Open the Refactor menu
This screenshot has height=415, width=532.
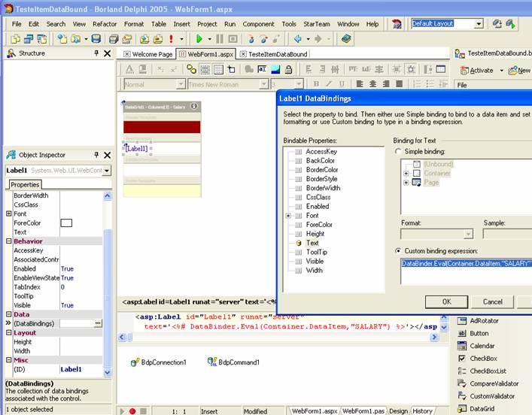click(x=105, y=24)
